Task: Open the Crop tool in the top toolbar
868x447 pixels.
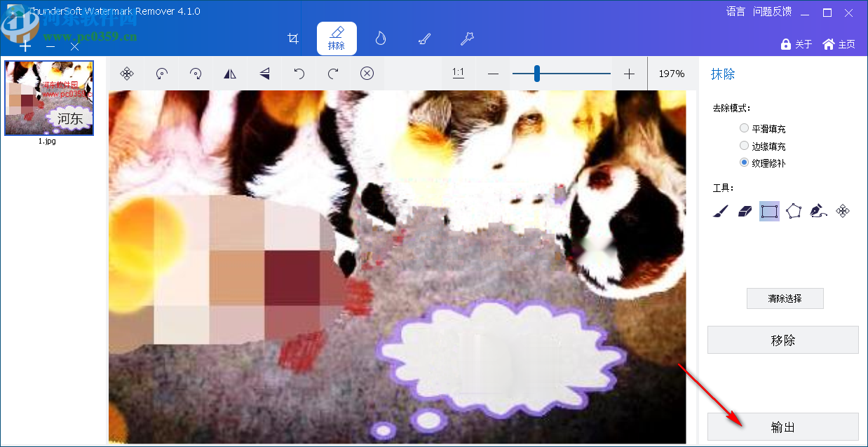Action: 293,39
